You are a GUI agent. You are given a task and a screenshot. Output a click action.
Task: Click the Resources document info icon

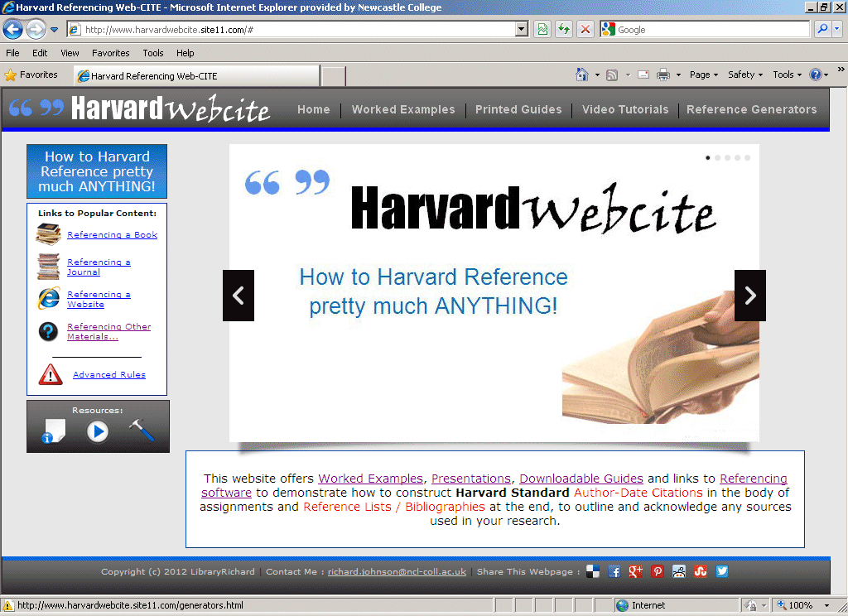click(54, 431)
